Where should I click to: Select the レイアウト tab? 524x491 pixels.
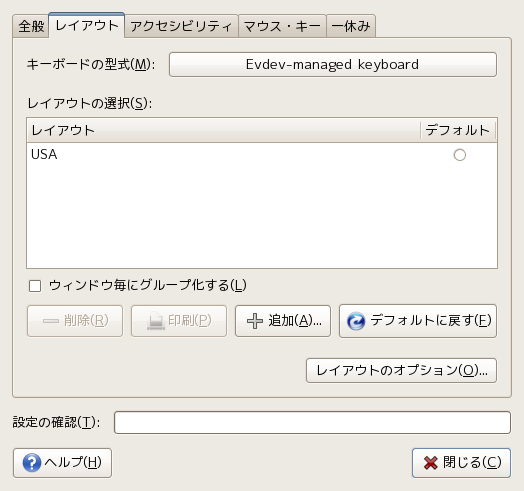click(x=87, y=25)
